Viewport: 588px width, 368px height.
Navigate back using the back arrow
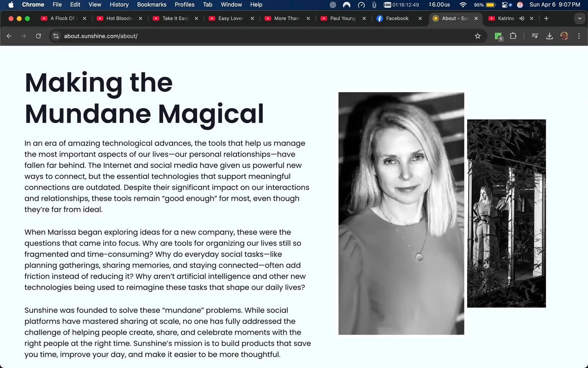(x=9, y=36)
